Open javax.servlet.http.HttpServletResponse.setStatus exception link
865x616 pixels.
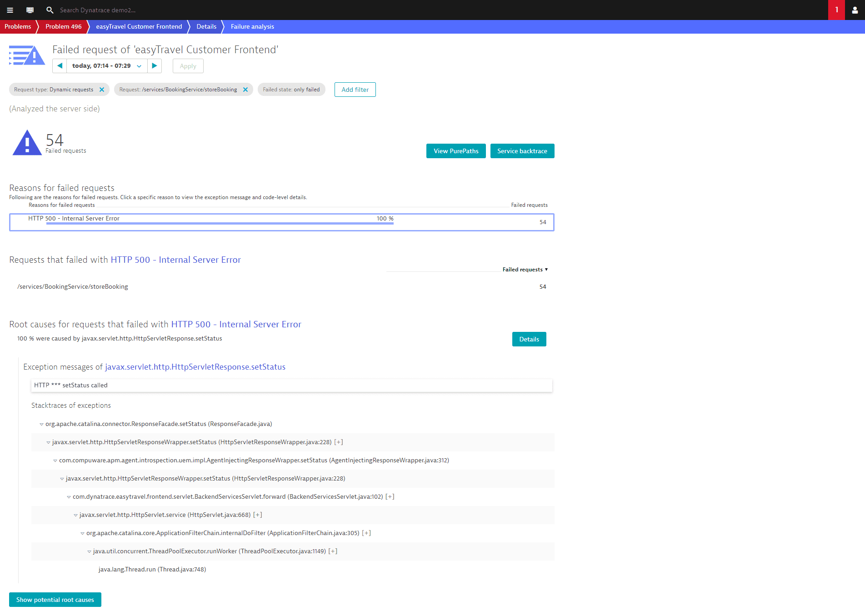pos(195,367)
